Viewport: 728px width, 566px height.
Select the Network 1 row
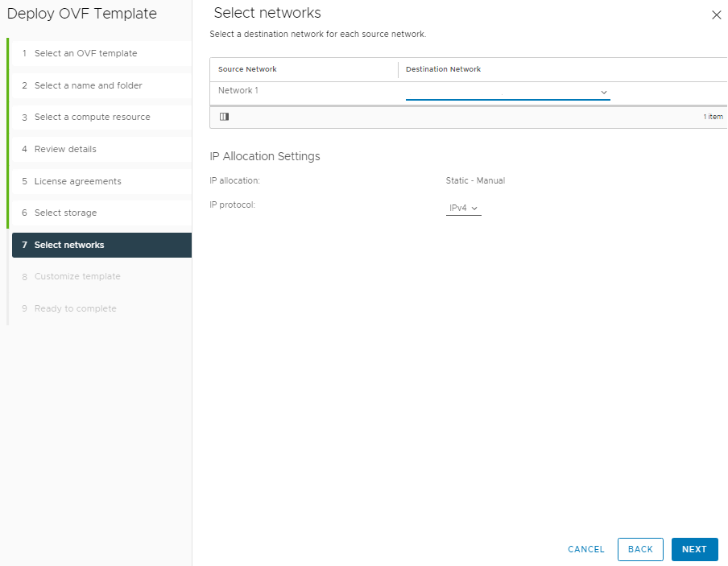pyautogui.click(x=469, y=93)
